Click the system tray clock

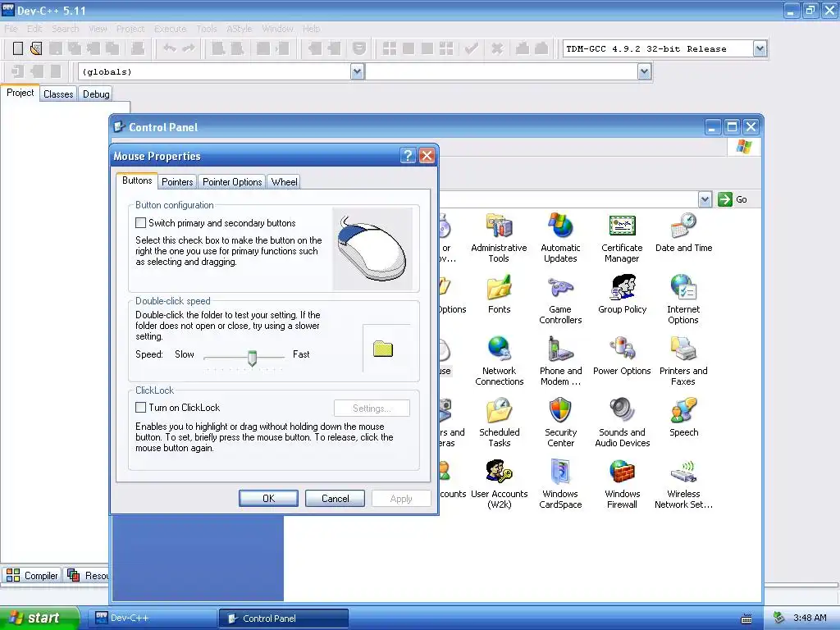(810, 618)
